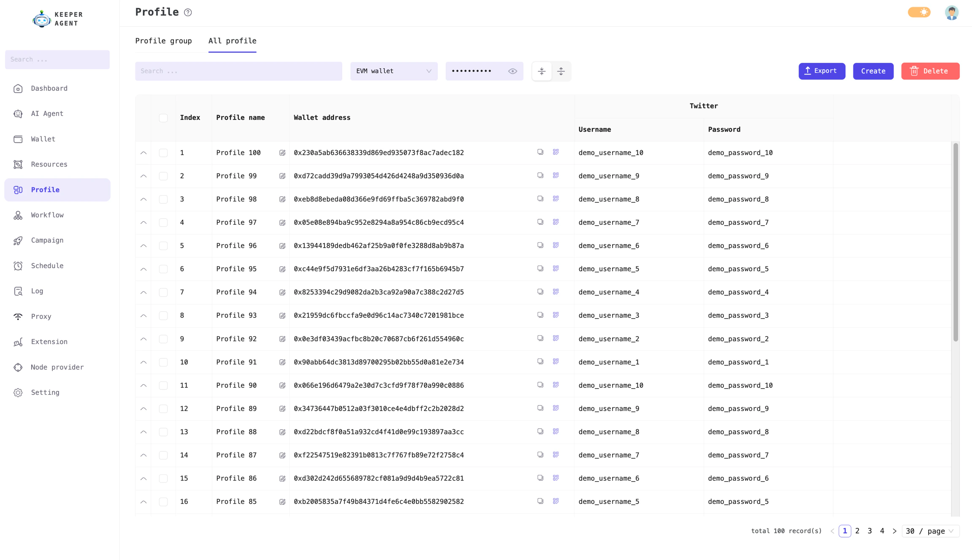Screen dimensions: 972x560
Task: Click the Proxy sidebar icon
Action: [x=18, y=316]
